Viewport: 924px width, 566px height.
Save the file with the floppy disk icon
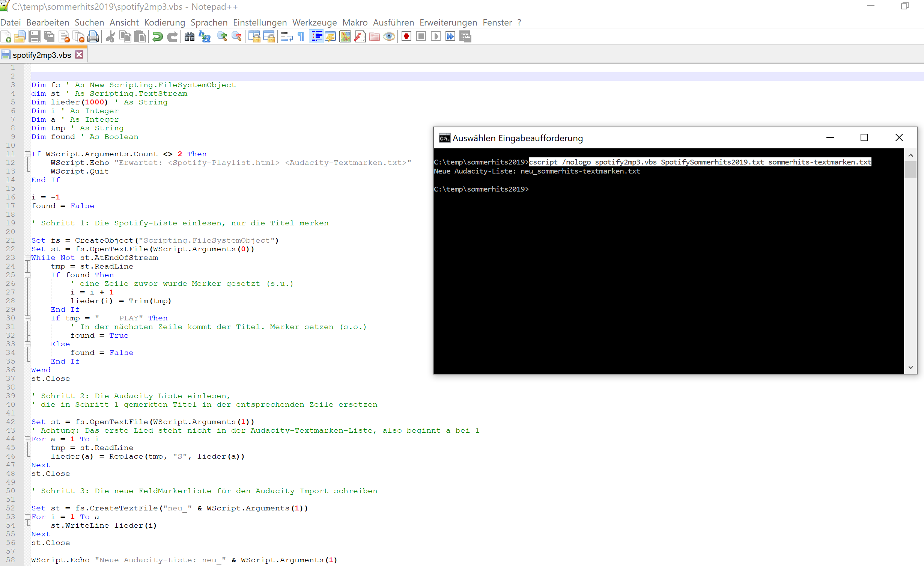(x=35, y=36)
